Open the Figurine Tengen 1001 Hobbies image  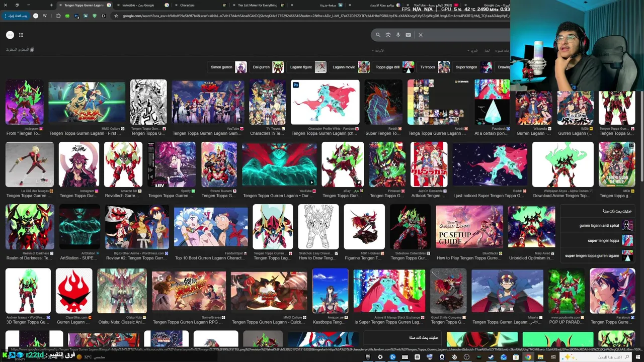pos(364,227)
